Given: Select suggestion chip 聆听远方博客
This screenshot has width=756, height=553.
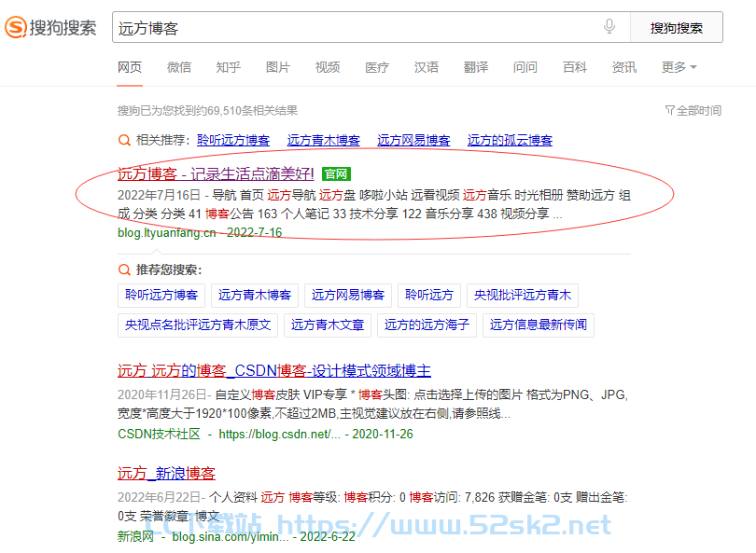Looking at the screenshot, I should click(161, 295).
